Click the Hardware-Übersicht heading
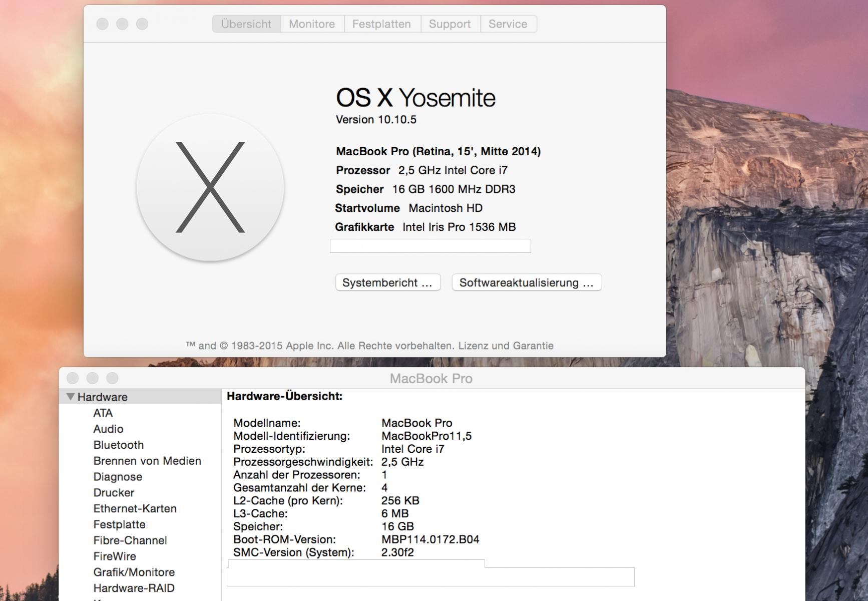The width and height of the screenshot is (868, 601). [x=285, y=396]
